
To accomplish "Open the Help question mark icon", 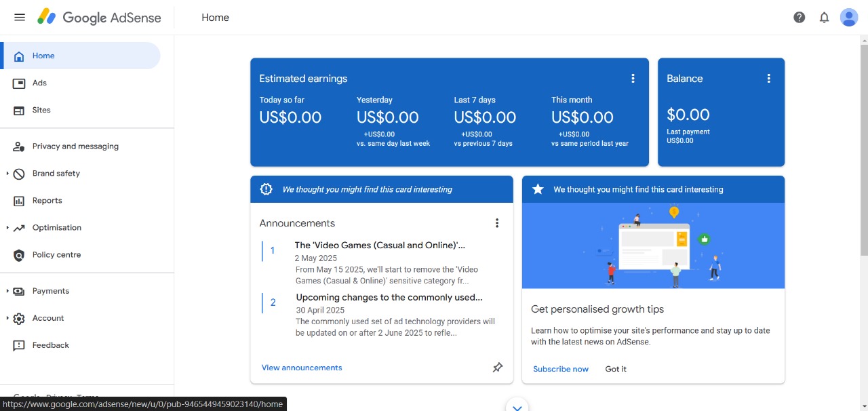I will click(x=800, y=18).
